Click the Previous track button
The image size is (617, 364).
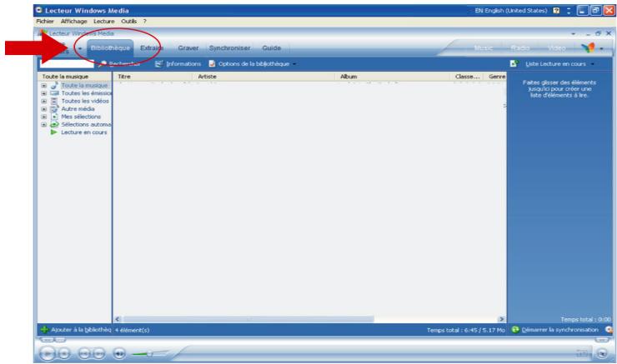pos(84,354)
